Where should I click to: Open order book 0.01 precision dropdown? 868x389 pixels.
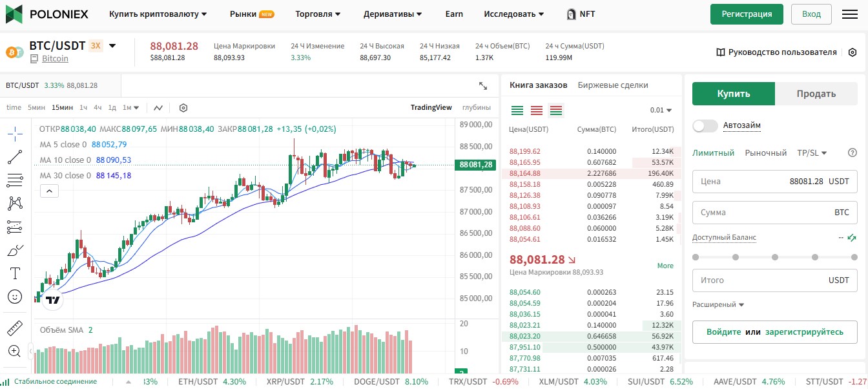point(661,110)
